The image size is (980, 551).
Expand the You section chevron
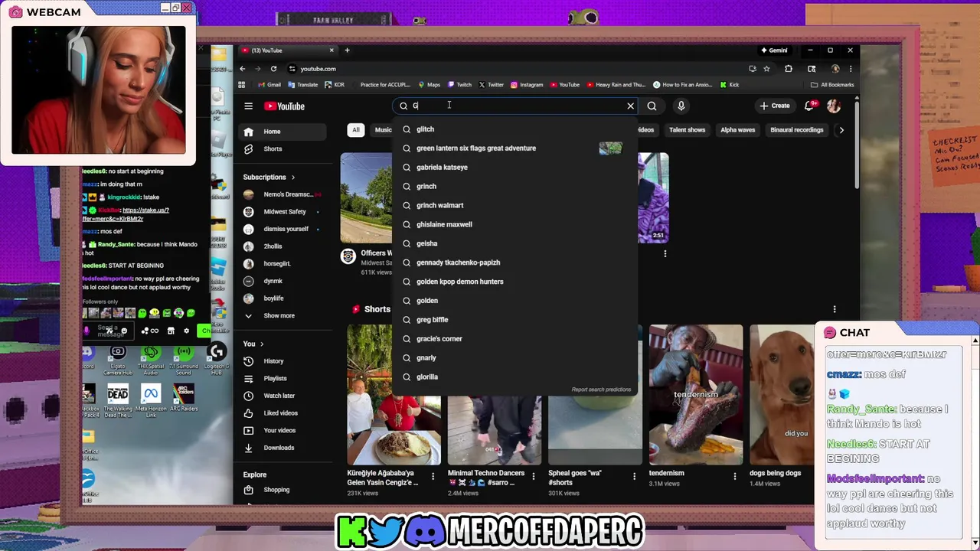point(261,344)
